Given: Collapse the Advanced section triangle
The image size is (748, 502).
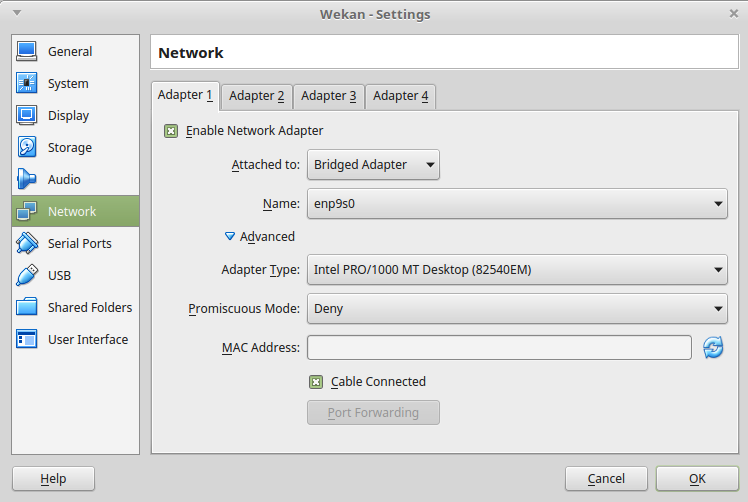Looking at the screenshot, I should coord(230,237).
